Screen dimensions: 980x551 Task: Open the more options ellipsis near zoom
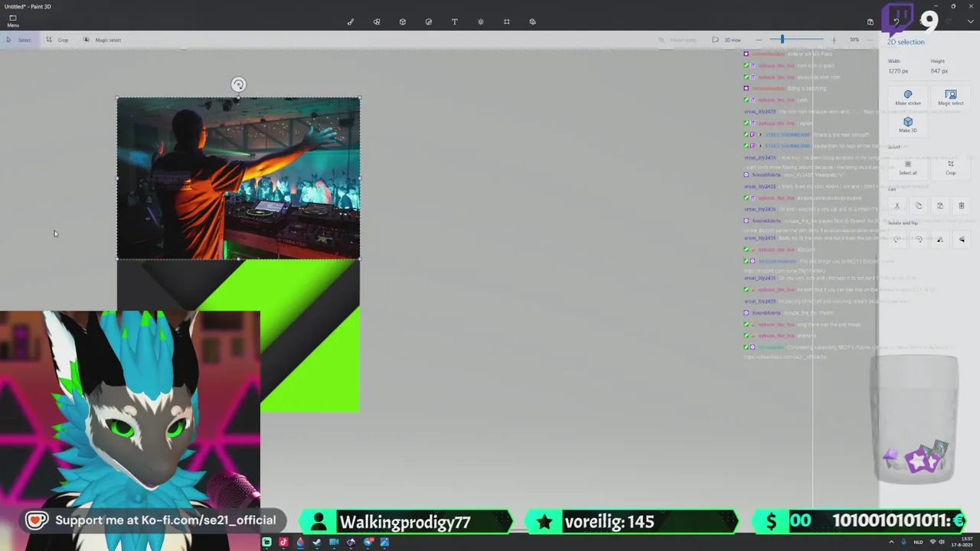coord(870,40)
